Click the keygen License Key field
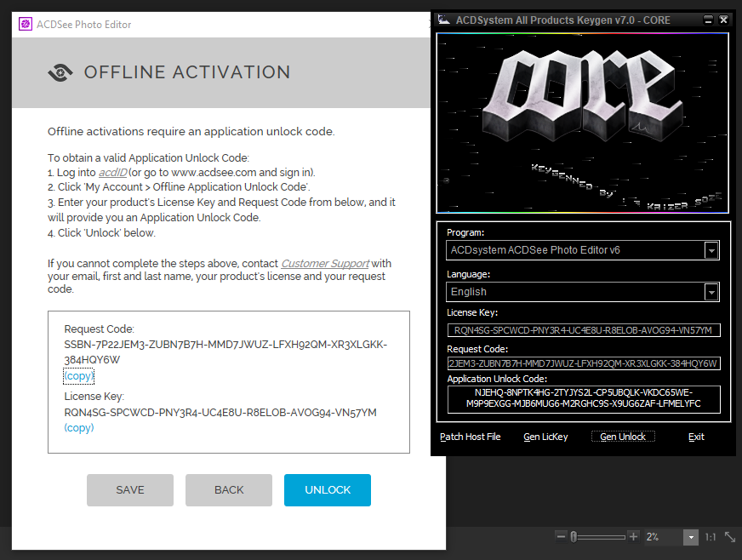 tap(584, 330)
